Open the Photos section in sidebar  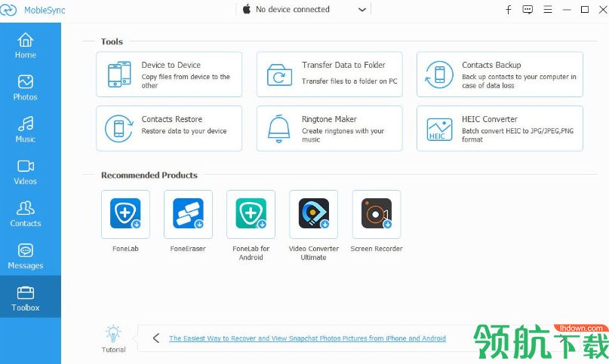(26, 87)
